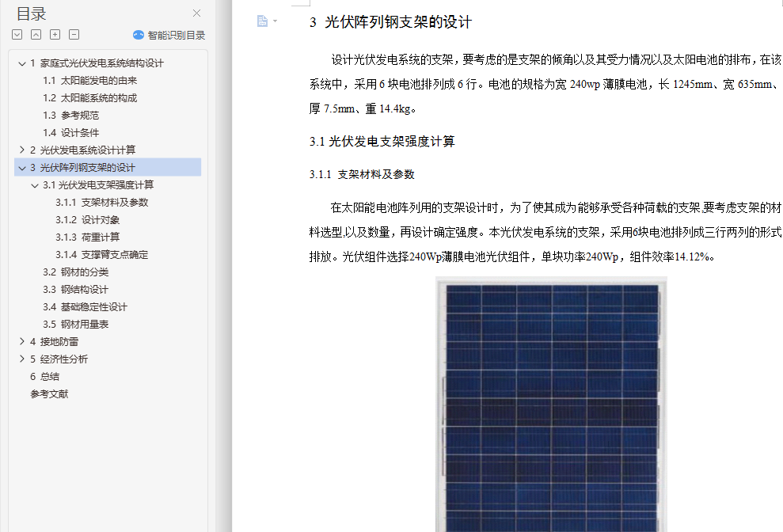Navigate to 3.1.1 支架材料及参数

click(102, 203)
